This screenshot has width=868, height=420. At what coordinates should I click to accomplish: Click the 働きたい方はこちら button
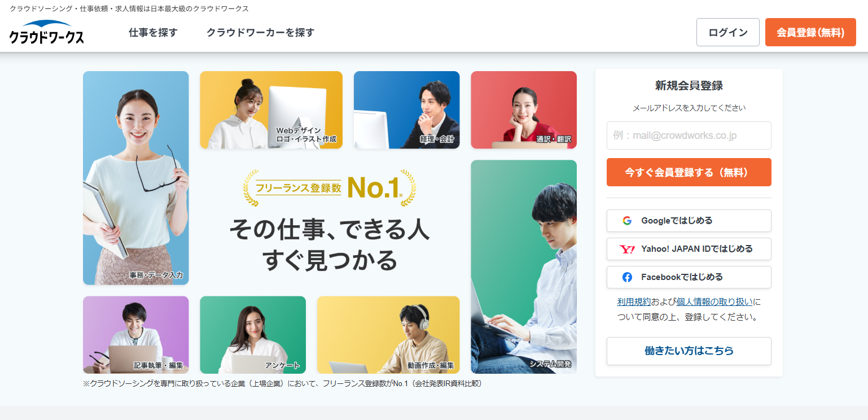pyautogui.click(x=689, y=351)
